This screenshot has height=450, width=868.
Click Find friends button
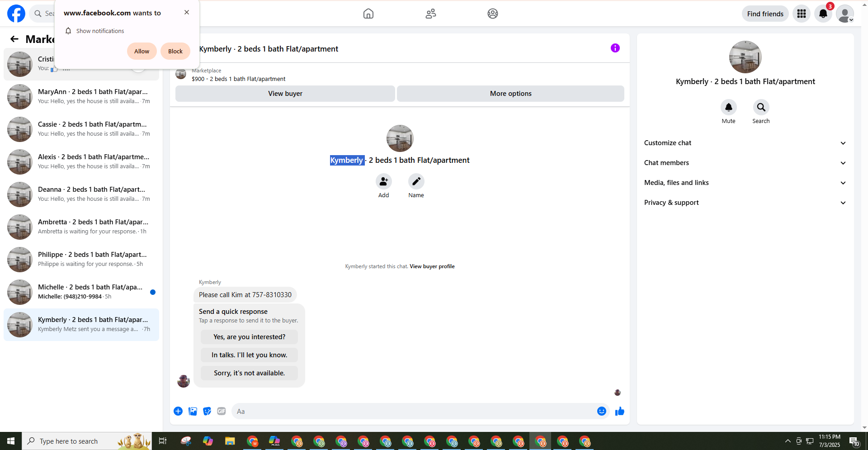pos(765,14)
